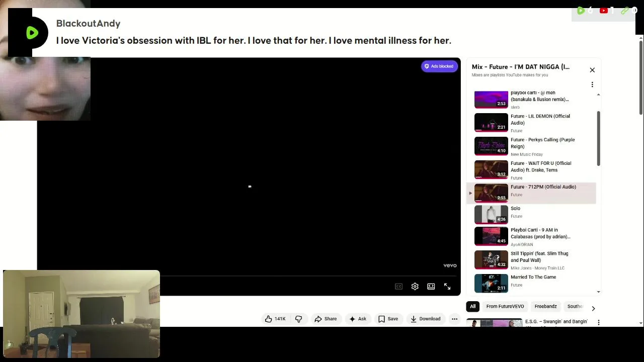
Task: Enter full screen mode
Action: (x=447, y=287)
